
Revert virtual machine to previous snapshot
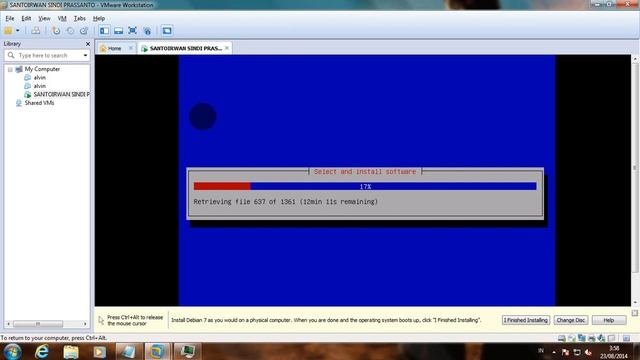(x=70, y=31)
